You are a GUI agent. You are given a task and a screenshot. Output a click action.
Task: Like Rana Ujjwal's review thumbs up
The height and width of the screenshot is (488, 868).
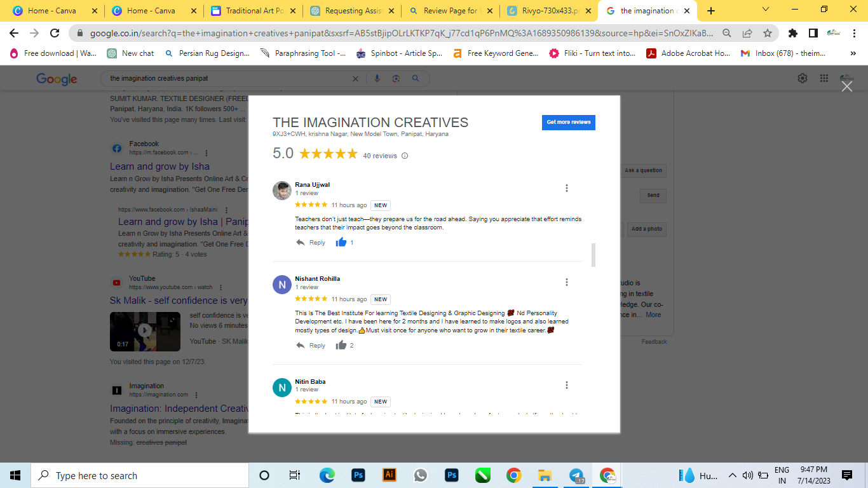point(341,242)
